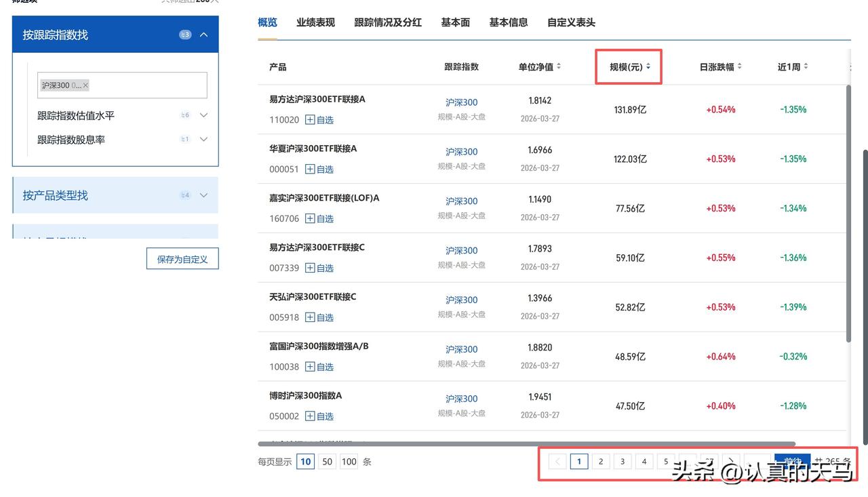The height and width of the screenshot is (497, 868).
Task: Collapse the 按跟踪指数找 panel
Action: (203, 35)
